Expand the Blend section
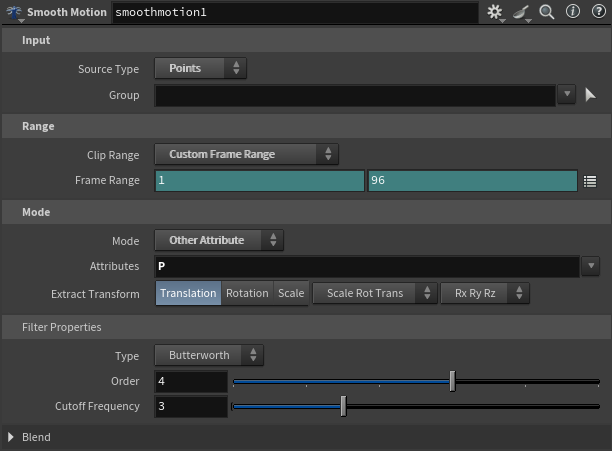This screenshot has height=451, width=612. click(12, 437)
